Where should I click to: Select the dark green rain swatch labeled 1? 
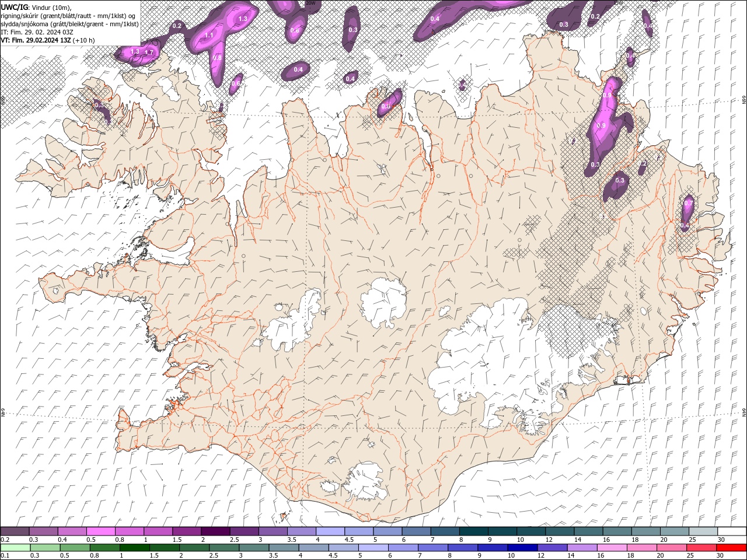click(135, 548)
